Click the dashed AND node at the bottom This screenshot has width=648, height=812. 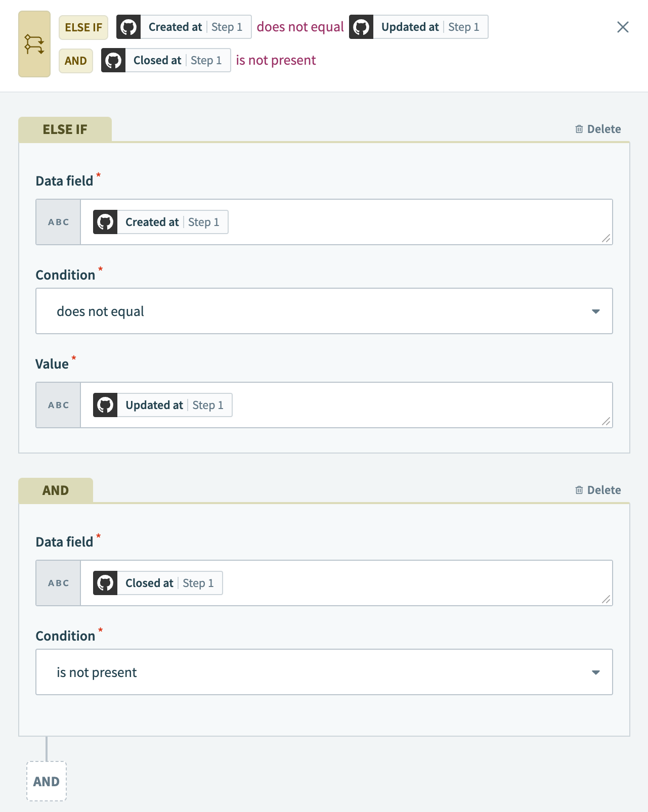pyautogui.click(x=46, y=781)
